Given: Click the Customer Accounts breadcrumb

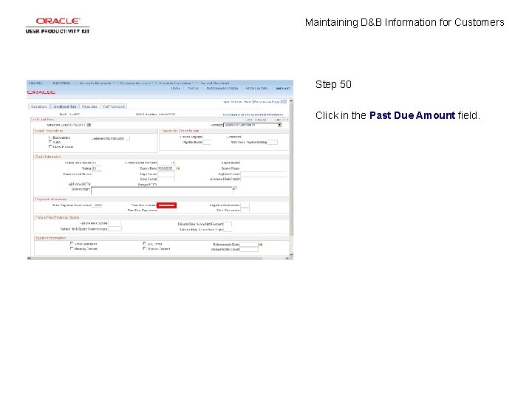Looking at the screenshot, I should (x=135, y=83).
